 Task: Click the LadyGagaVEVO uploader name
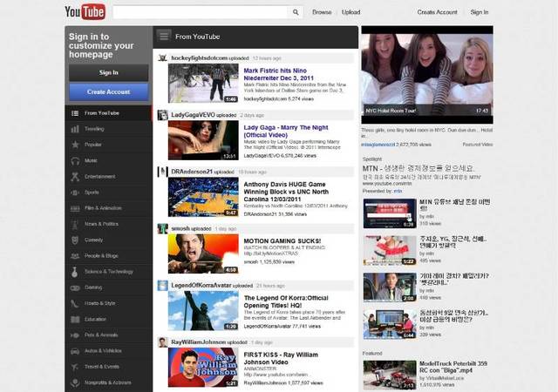pyautogui.click(x=193, y=114)
